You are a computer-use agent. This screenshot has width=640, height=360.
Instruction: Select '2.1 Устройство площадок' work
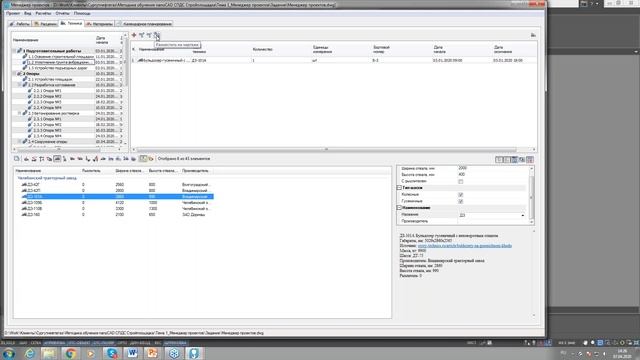(50, 80)
